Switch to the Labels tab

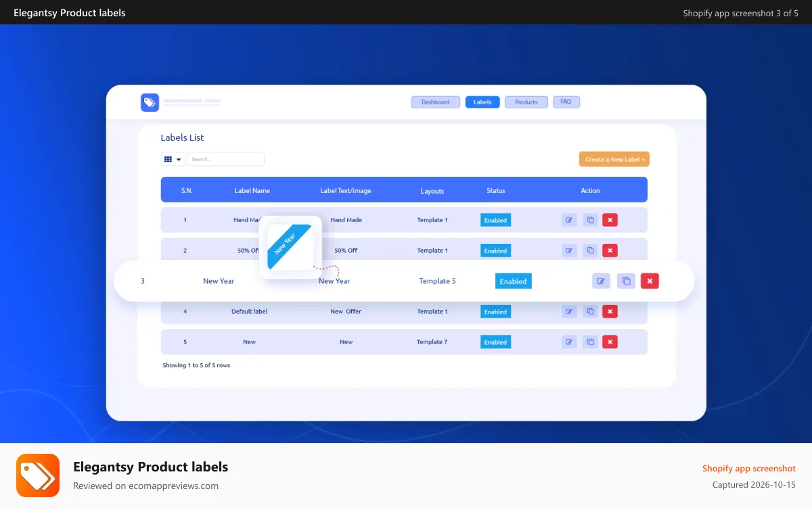click(x=482, y=102)
